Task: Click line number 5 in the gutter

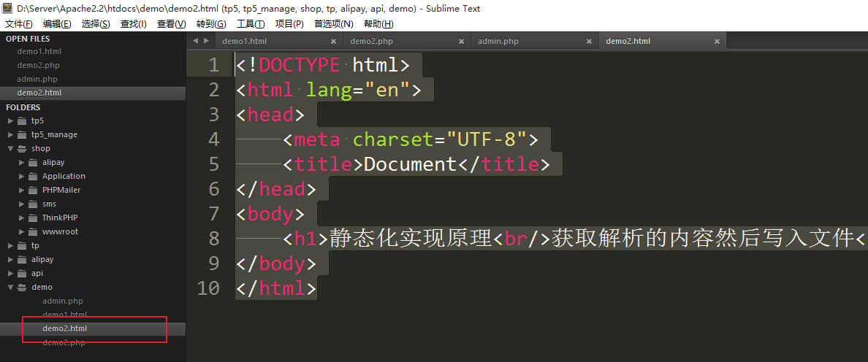Action: pyautogui.click(x=213, y=164)
